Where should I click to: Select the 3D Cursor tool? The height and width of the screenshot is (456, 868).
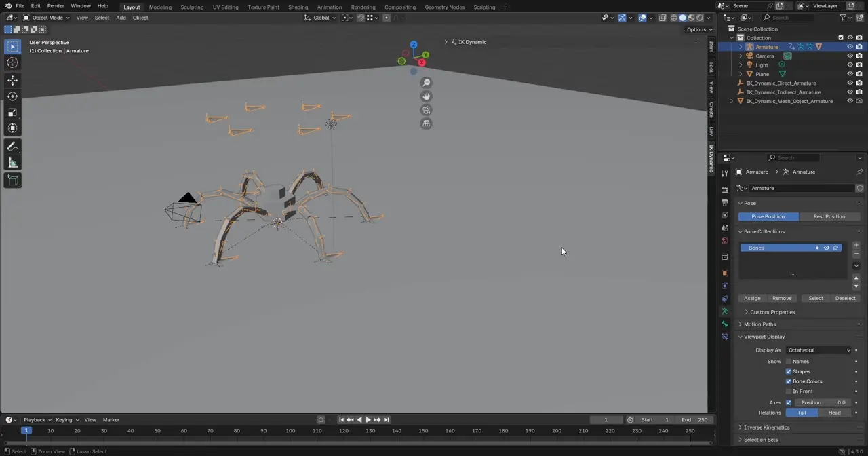12,62
